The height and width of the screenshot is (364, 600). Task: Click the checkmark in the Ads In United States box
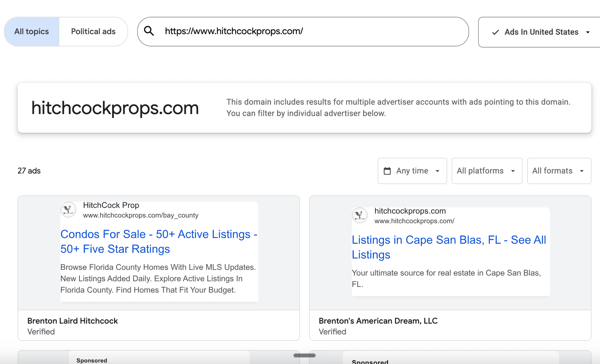tap(495, 32)
